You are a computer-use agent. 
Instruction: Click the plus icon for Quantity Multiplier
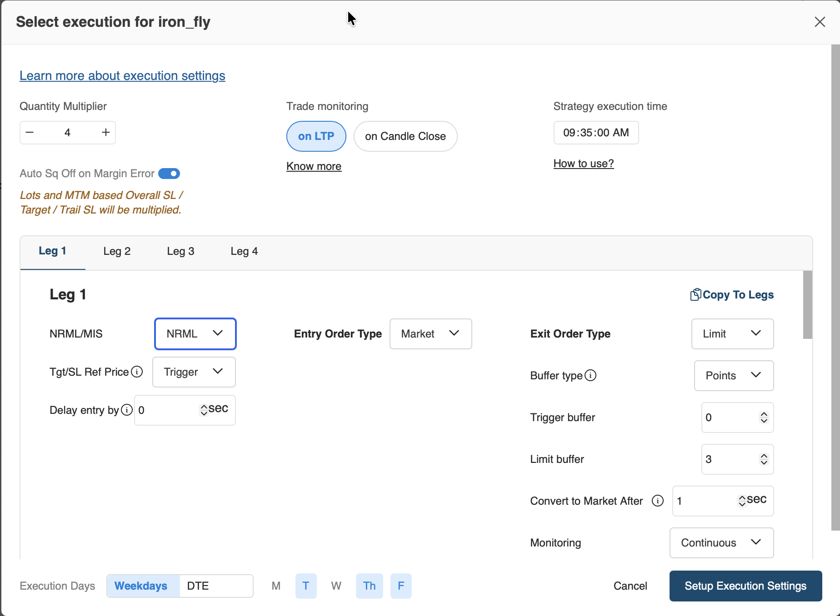point(106,132)
